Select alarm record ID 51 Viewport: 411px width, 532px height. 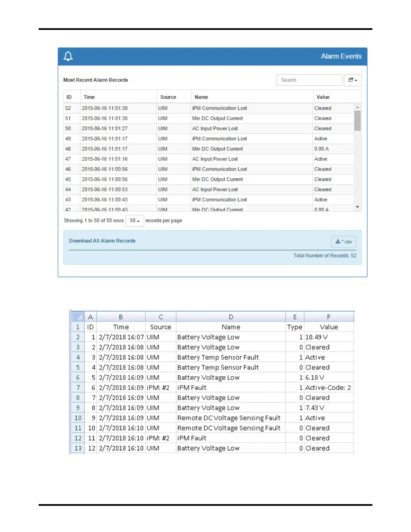68,118
